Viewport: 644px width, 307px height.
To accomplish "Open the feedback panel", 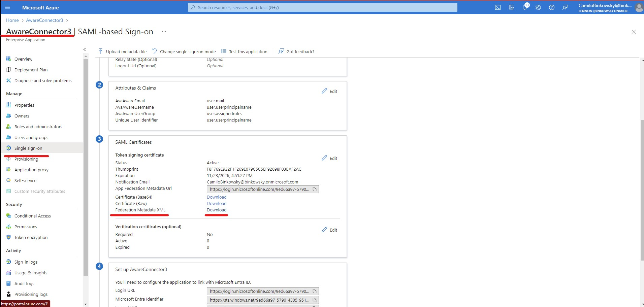I will pos(565,7).
